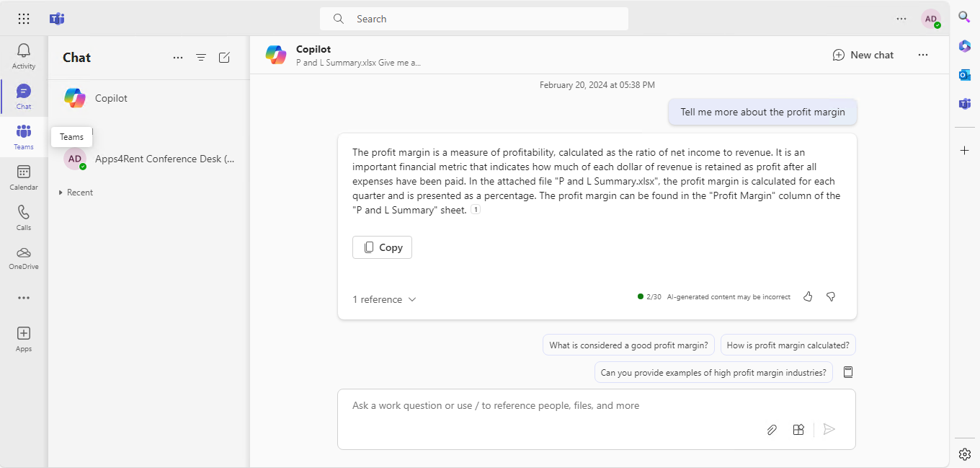Select 'What is considered a good profit margin?'
The width and height of the screenshot is (980, 468).
pos(628,345)
